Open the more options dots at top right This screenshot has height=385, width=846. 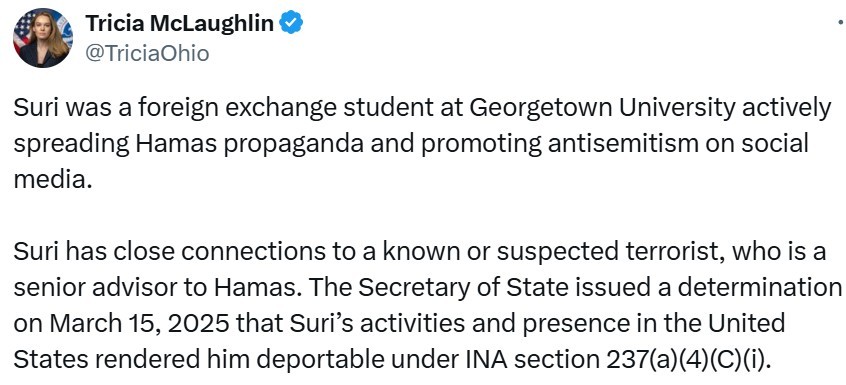coord(842,23)
